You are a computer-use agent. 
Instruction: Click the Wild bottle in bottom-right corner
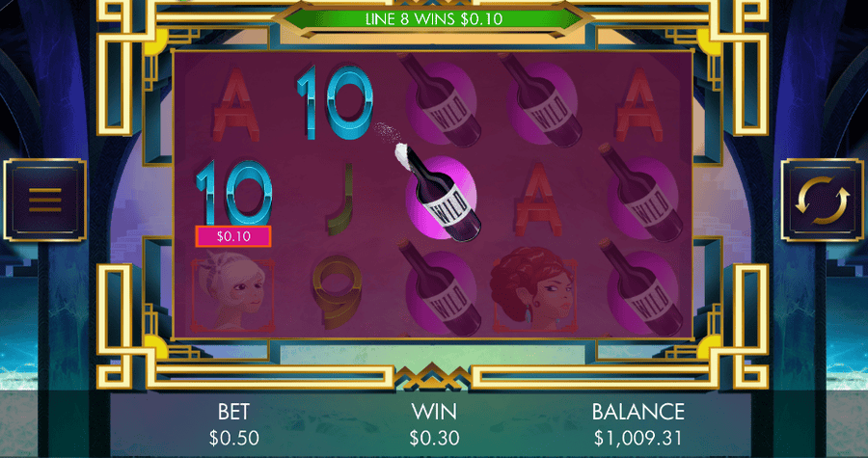pos(640,286)
